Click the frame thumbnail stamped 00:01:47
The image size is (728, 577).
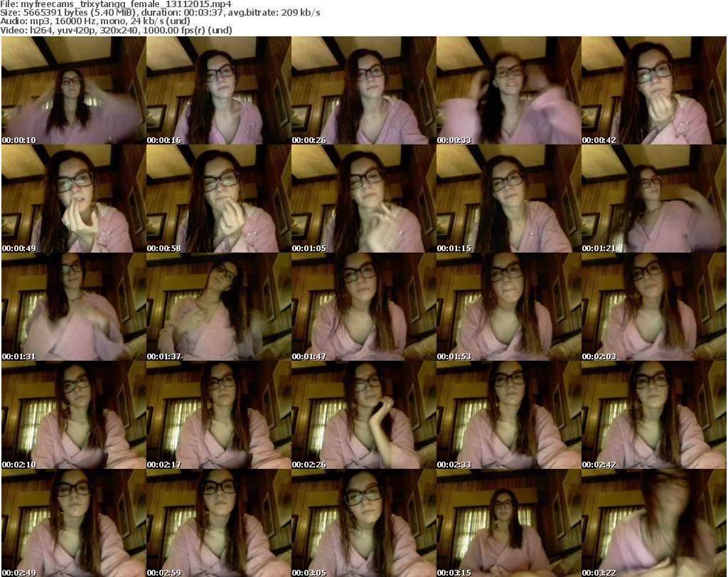click(363, 307)
